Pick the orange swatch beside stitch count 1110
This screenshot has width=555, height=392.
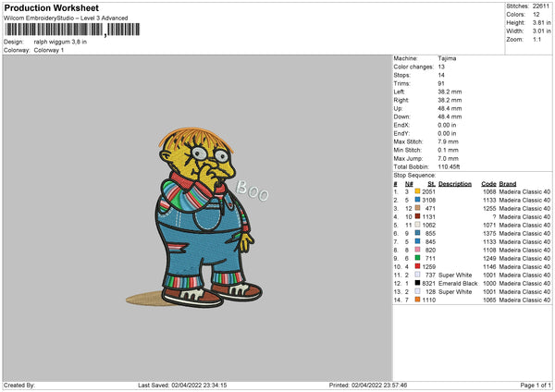[417, 300]
